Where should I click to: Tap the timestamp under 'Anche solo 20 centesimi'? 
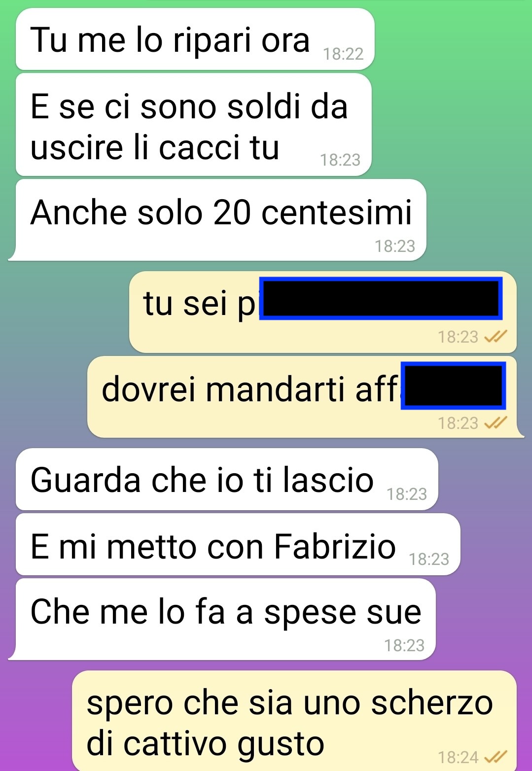click(395, 246)
